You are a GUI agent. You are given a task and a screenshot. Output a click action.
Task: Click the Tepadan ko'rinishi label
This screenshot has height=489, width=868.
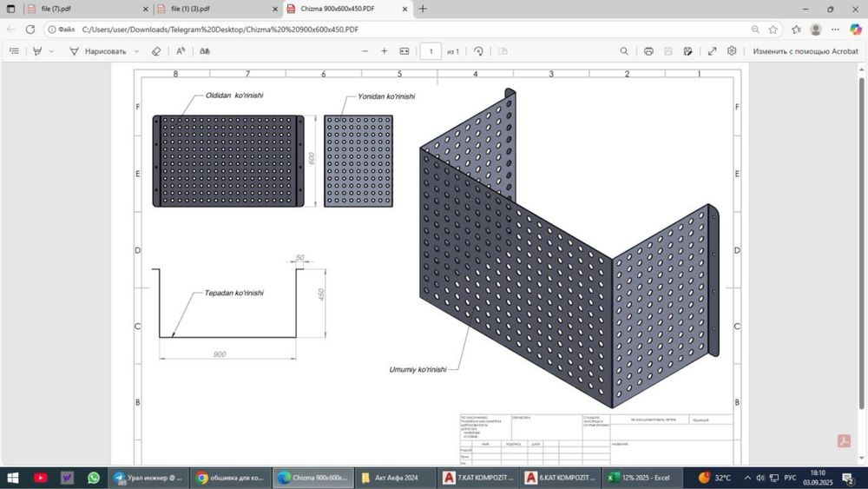[x=233, y=293]
